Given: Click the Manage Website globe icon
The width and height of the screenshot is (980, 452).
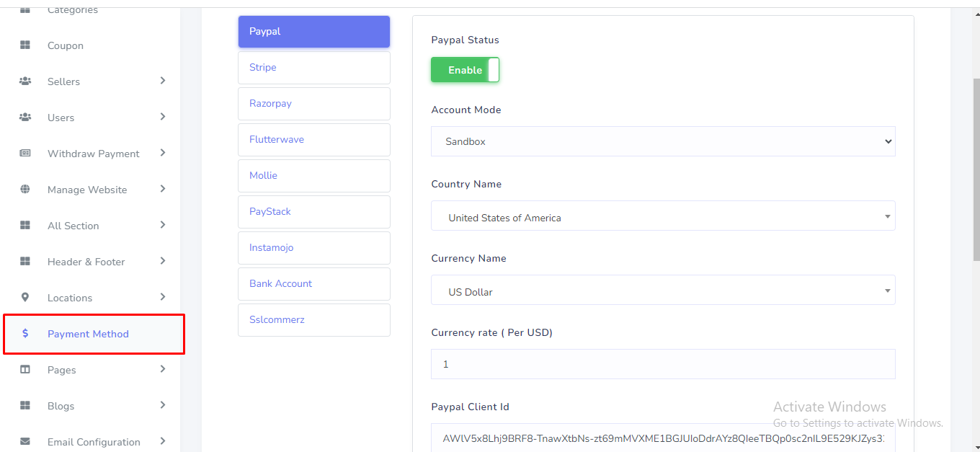Looking at the screenshot, I should click(25, 190).
